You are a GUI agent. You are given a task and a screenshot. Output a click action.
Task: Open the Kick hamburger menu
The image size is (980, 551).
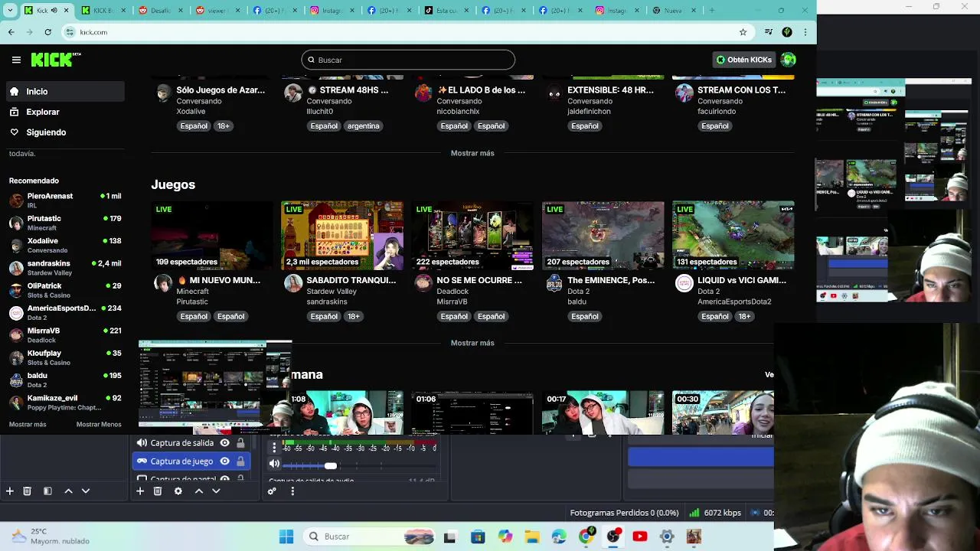[16, 60]
